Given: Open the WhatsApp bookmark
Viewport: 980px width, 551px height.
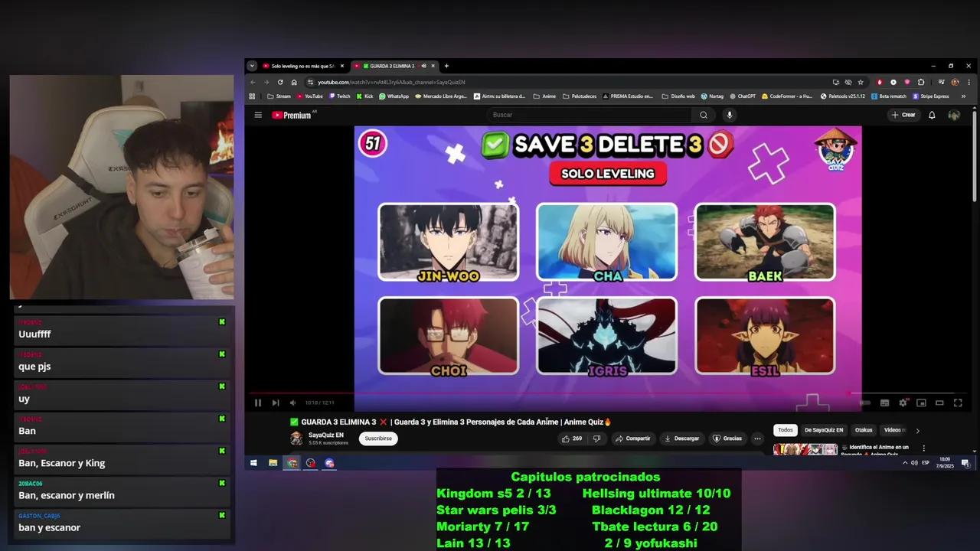Looking at the screenshot, I should click(394, 96).
